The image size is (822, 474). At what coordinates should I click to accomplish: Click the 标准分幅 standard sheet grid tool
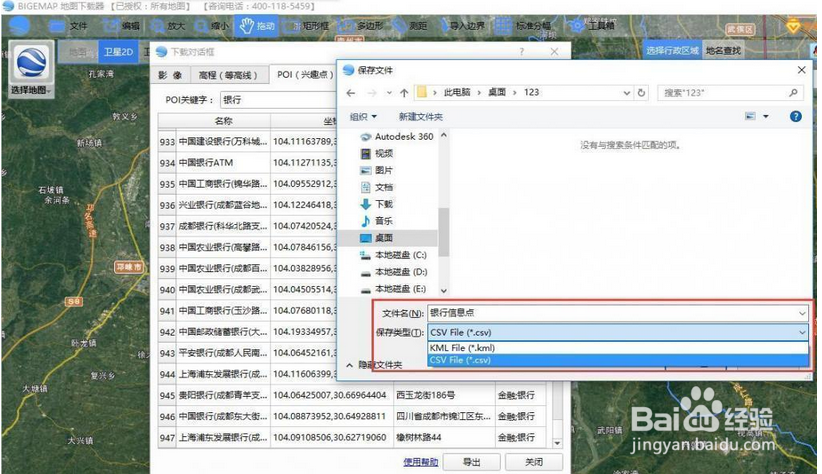[523, 25]
